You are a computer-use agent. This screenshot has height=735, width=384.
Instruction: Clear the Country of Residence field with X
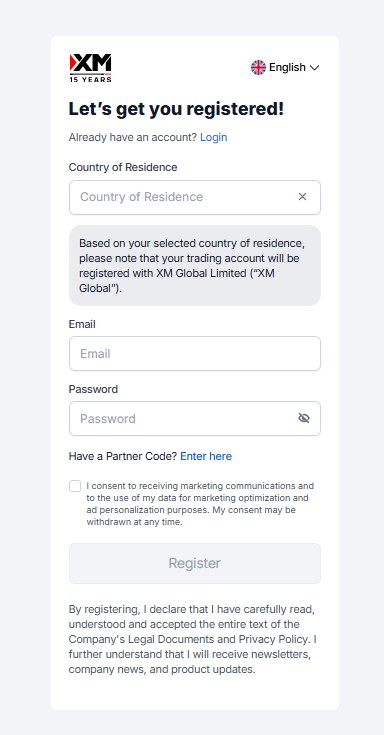click(x=302, y=197)
